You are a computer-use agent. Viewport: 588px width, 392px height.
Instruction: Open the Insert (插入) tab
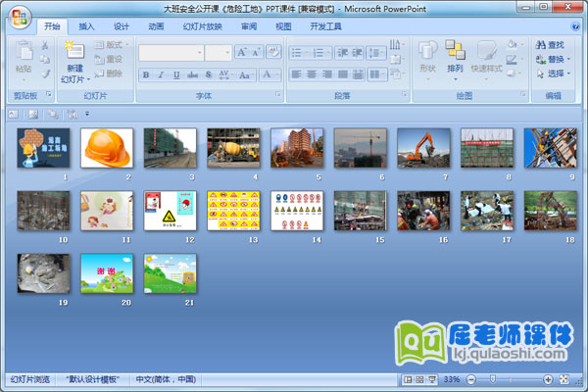(x=87, y=26)
